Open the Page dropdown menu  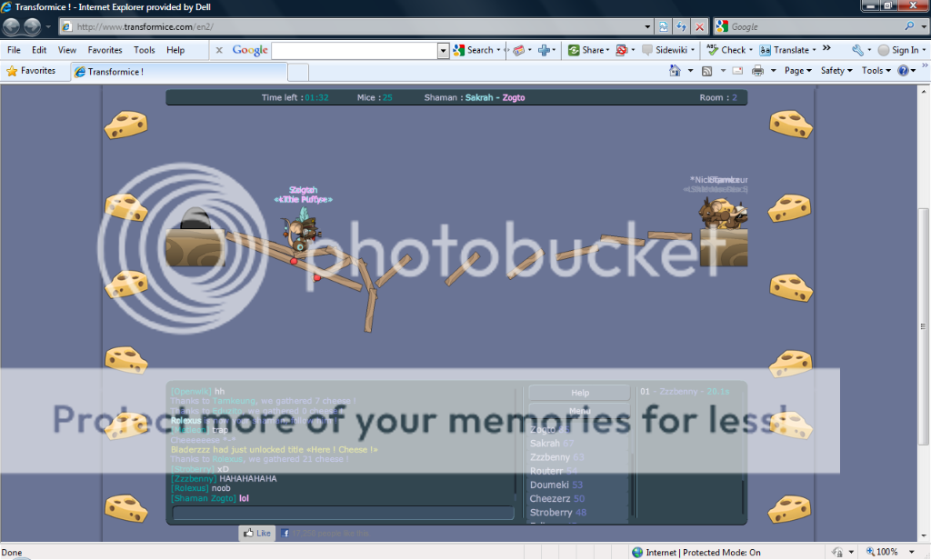tap(798, 70)
